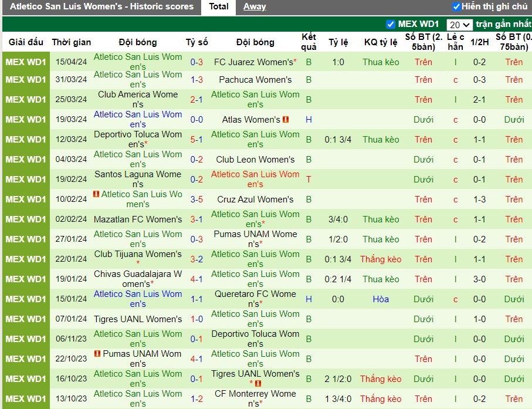Click the red card icon beside Atlas Women's
Image resolution: width=532 pixels, height=409 pixels.
286,120
